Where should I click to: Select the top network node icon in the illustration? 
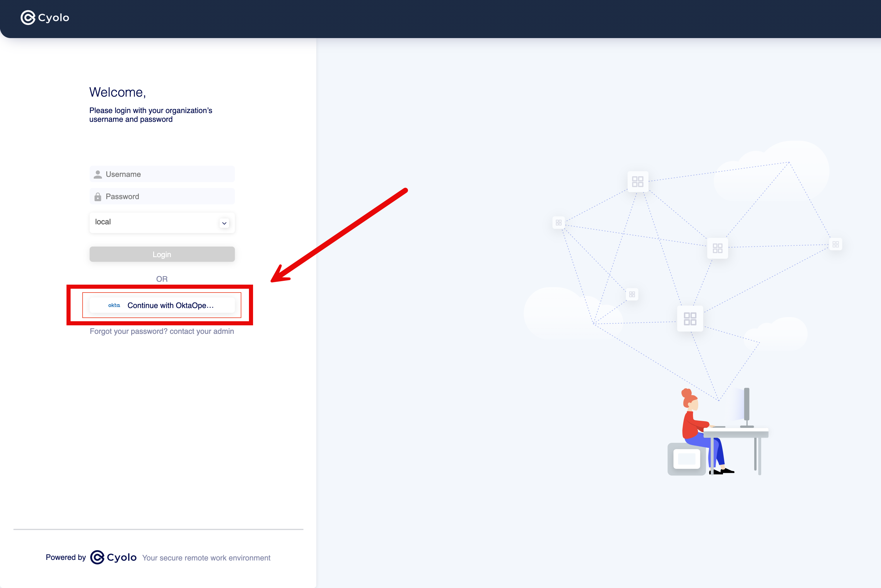(638, 182)
